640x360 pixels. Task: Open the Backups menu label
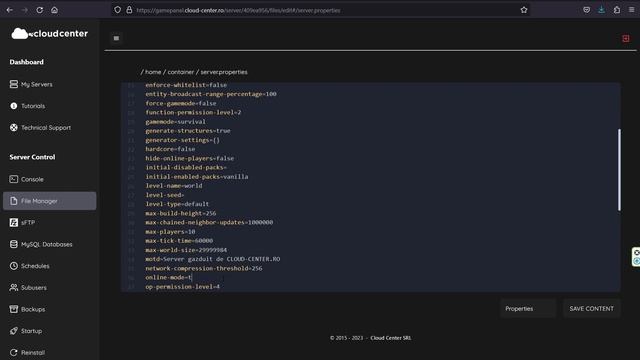33,309
